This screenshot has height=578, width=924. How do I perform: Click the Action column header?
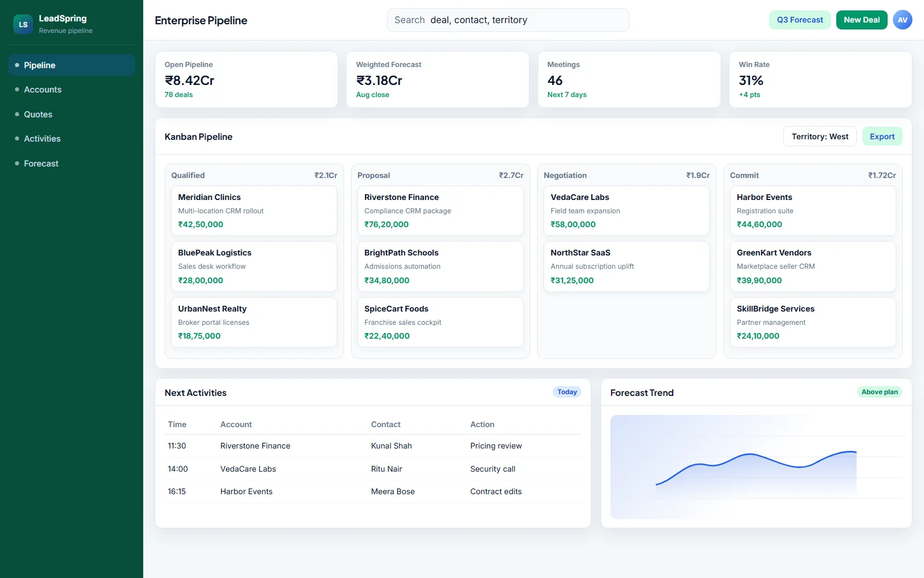[482, 424]
